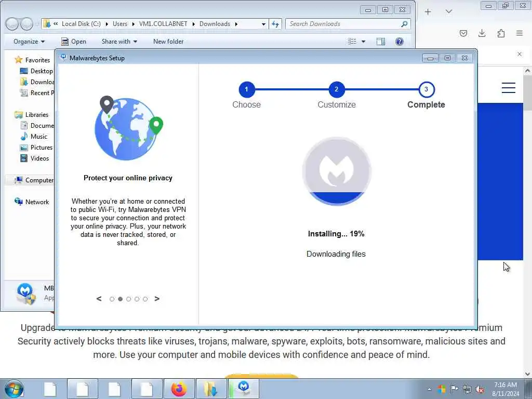This screenshot has height=399, width=532.
Task: Click step 2 Customize circle
Action: click(x=336, y=89)
